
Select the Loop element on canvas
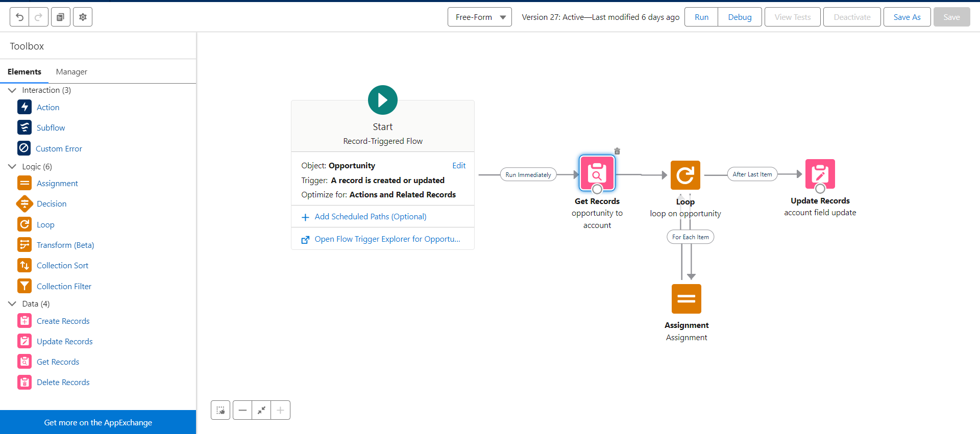(685, 175)
